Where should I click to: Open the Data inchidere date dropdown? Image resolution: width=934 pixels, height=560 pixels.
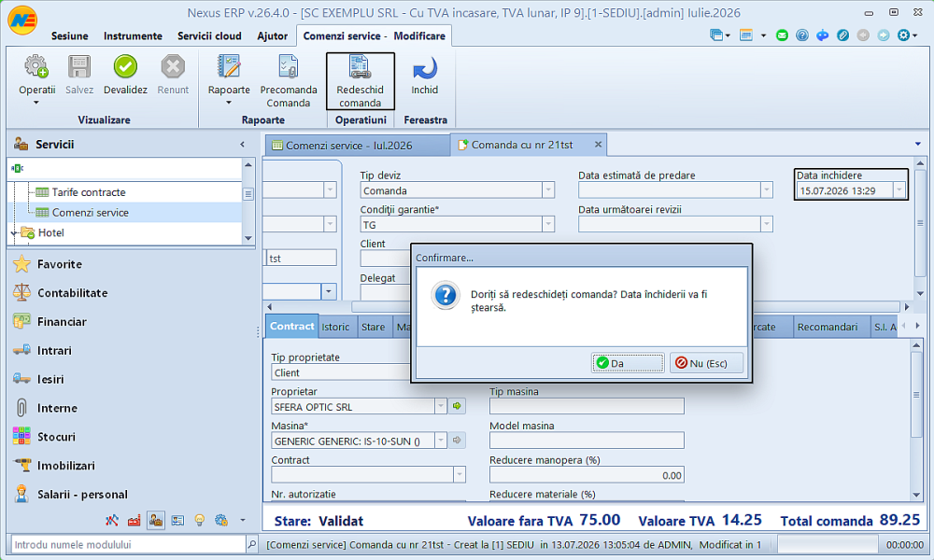[899, 190]
